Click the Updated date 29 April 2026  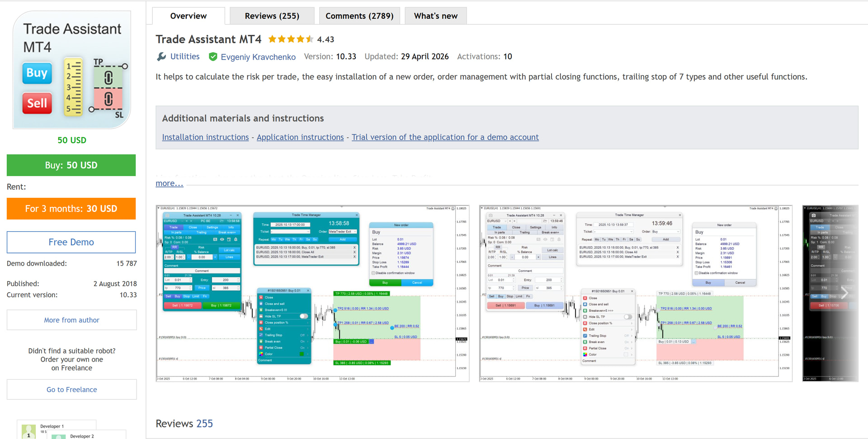pos(425,57)
